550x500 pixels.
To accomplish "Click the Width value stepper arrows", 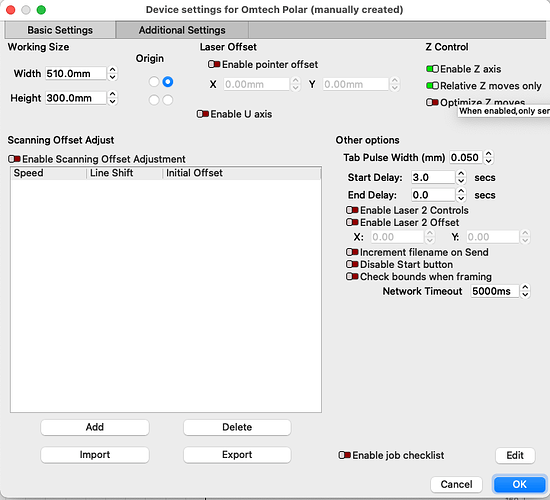I will point(113,74).
